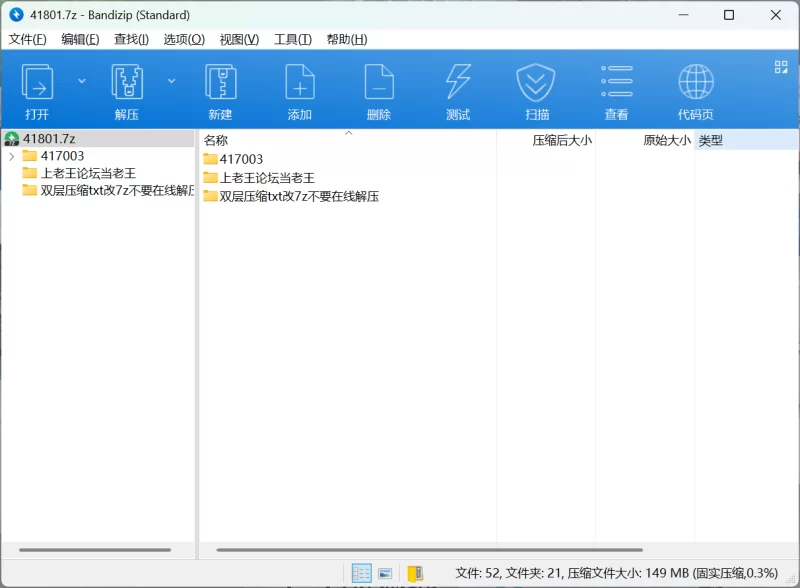The image size is (800, 588).
Task: Open the 文件(F) menu
Action: (x=28, y=39)
